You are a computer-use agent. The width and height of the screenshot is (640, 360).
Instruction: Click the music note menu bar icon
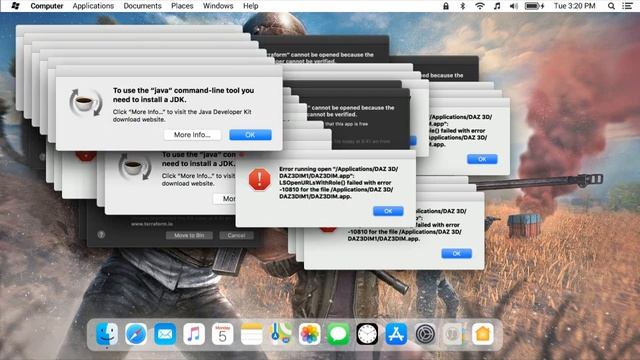pyautogui.click(x=497, y=6)
